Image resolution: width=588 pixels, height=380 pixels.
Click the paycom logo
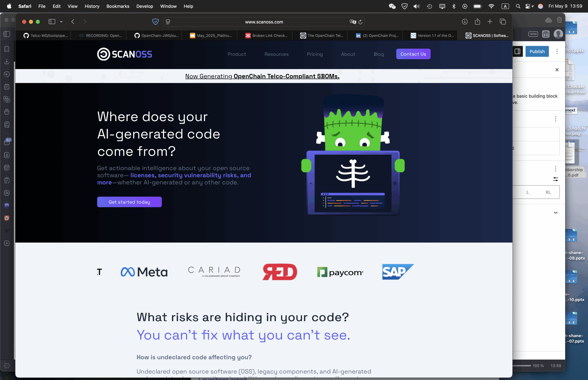[x=340, y=272]
